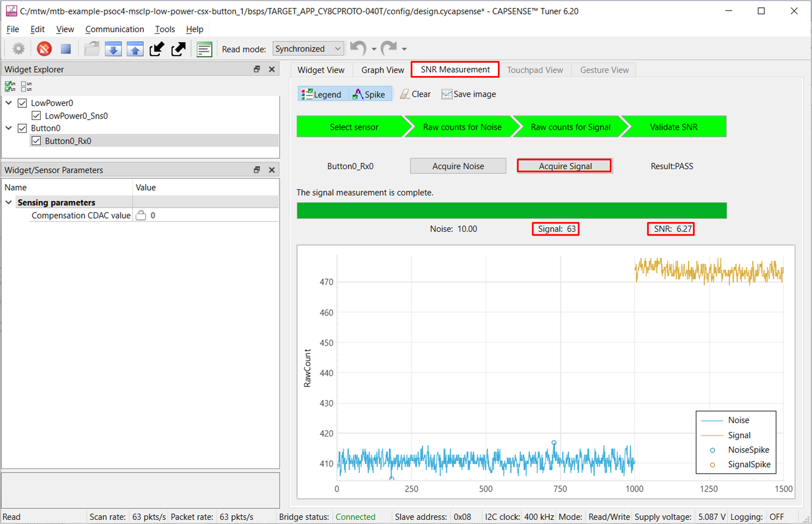The image size is (812, 524).
Task: Switch to the Touchpad View tab
Action: (535, 70)
